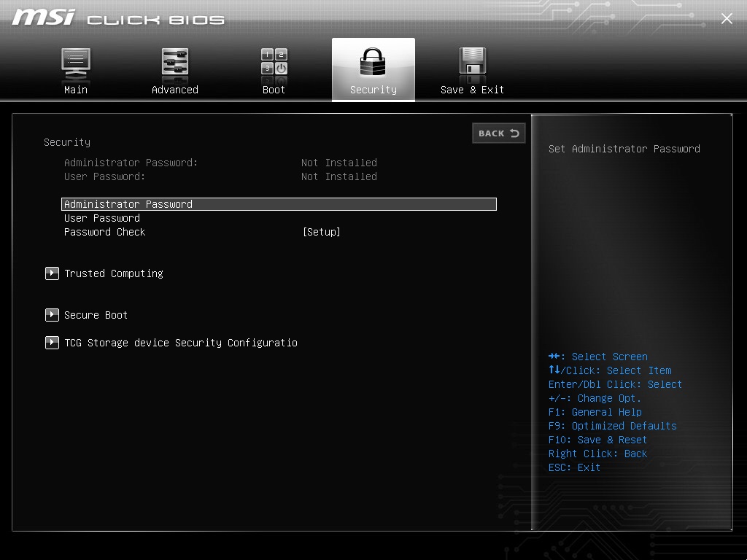The width and height of the screenshot is (747, 560).
Task: Click the Main monitor icon
Action: (x=76, y=63)
